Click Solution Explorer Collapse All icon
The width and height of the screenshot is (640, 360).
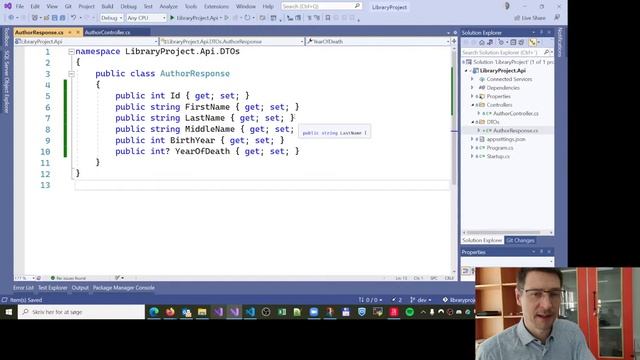[x=513, y=42]
